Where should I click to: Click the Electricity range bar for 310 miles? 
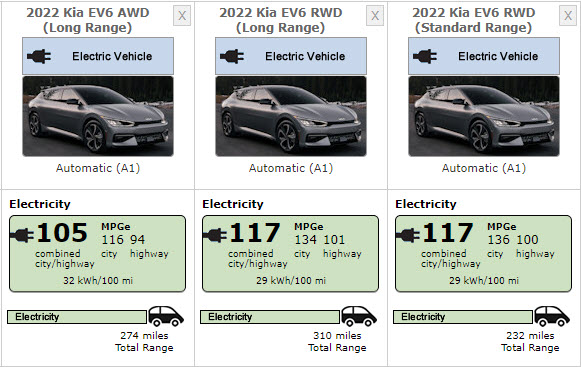coord(270,317)
